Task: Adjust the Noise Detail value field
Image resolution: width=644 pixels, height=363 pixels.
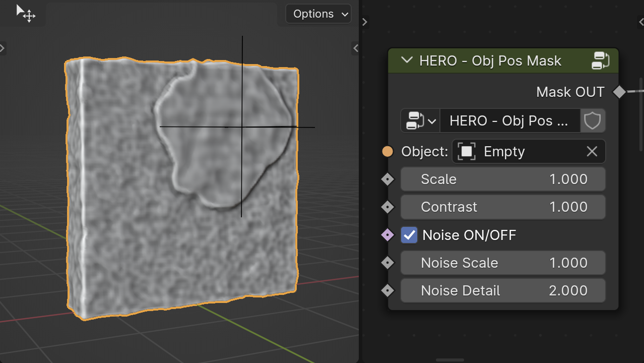Action: [503, 290]
